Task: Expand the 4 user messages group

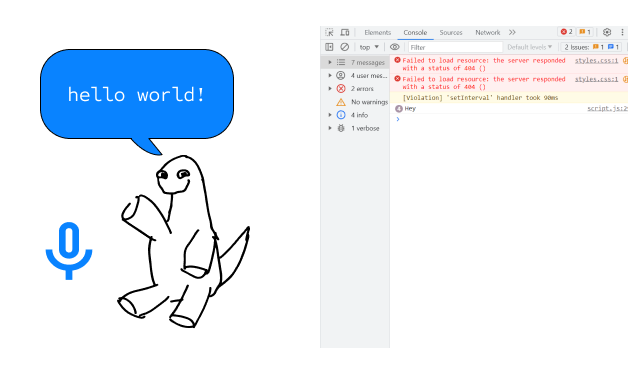Action: [x=330, y=75]
